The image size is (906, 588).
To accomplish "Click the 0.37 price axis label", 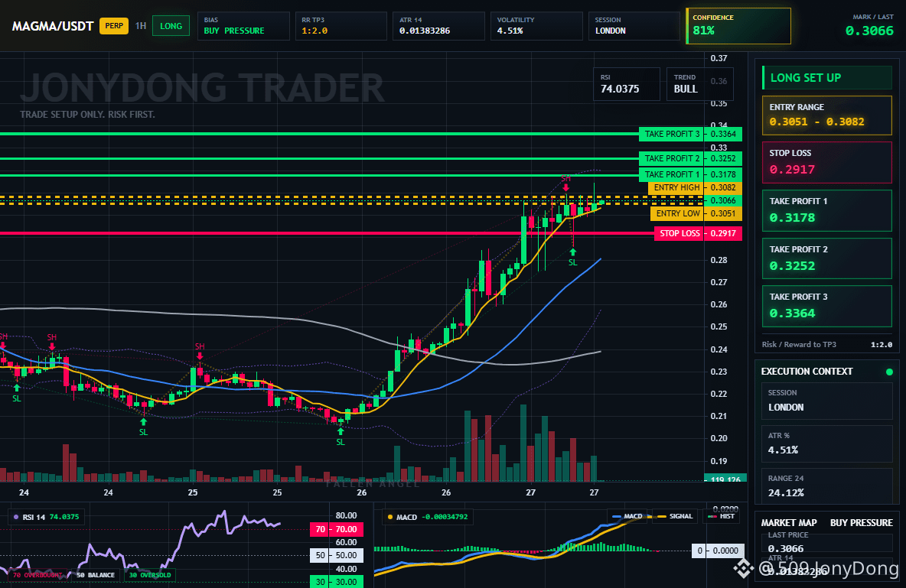I will point(719,58).
